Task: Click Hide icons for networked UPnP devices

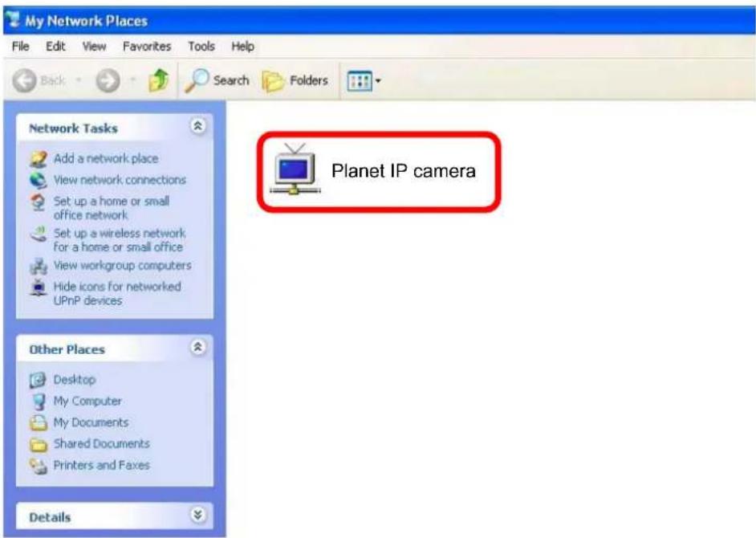Action: pyautogui.click(x=117, y=293)
